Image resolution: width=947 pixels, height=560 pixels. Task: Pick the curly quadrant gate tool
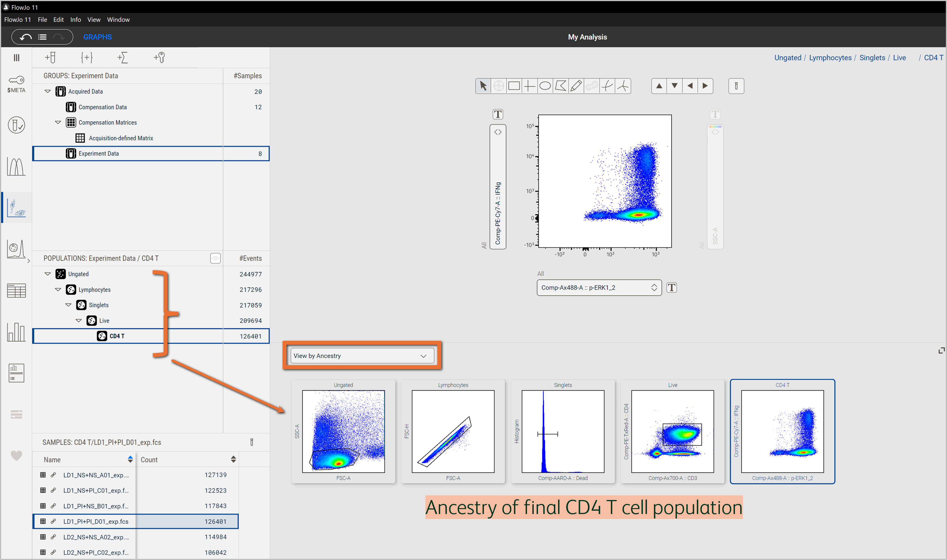click(x=607, y=86)
